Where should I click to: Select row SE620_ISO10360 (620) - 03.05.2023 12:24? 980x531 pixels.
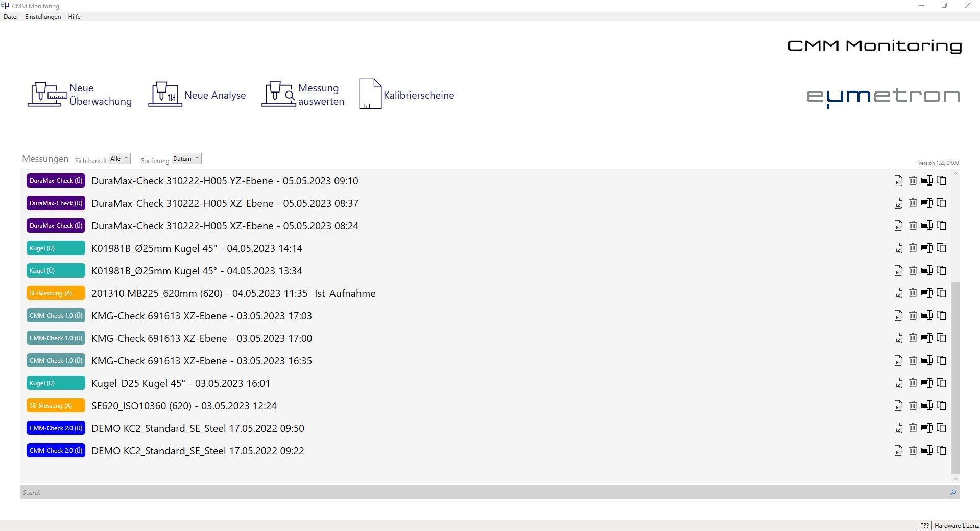pyautogui.click(x=485, y=406)
